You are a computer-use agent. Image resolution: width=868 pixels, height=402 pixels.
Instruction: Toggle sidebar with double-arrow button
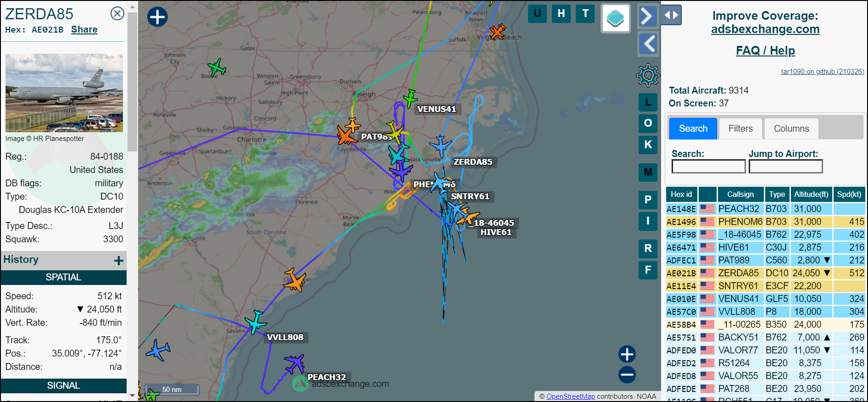pyautogui.click(x=671, y=15)
